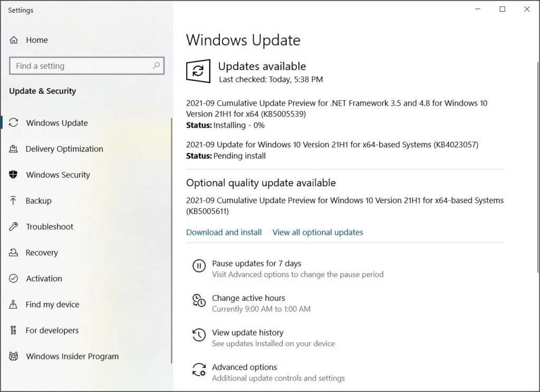Click the main pane vertical scrollbar
This screenshot has height=392, width=540.
click(x=537, y=166)
